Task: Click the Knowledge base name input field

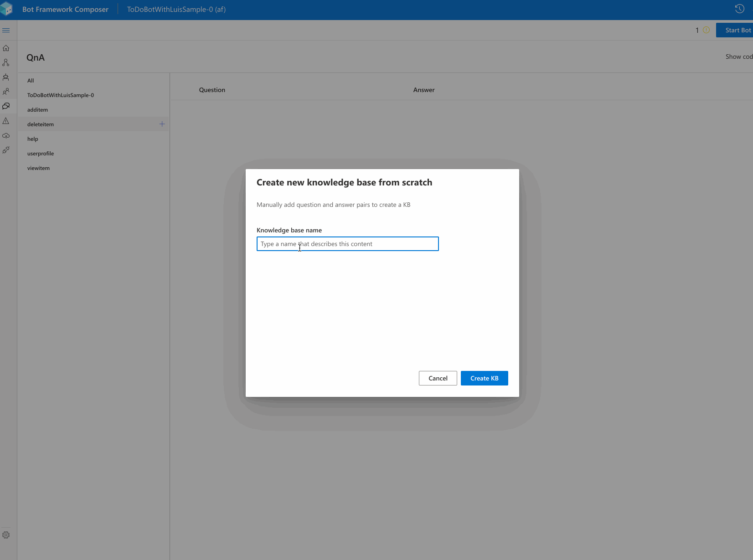Action: (347, 243)
